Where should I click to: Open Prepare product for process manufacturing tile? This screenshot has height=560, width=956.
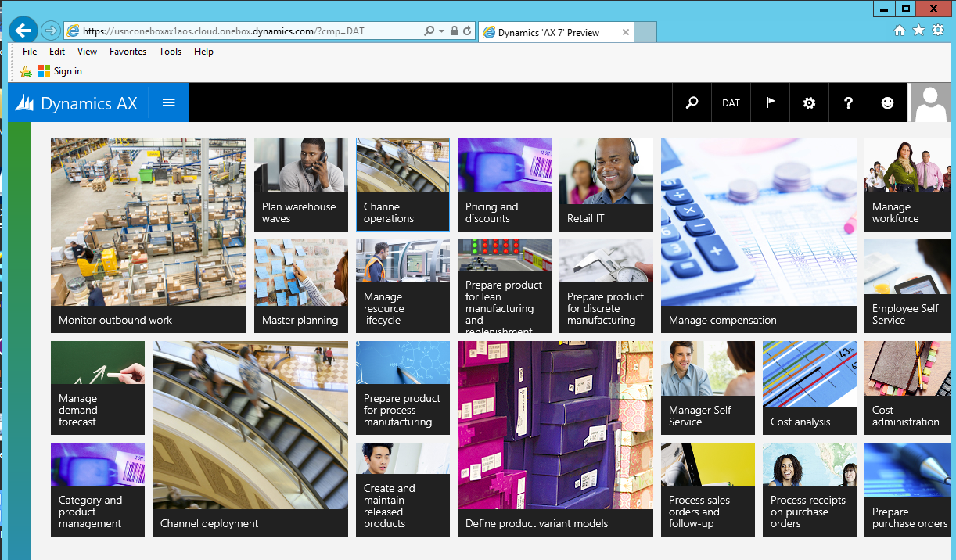pos(403,388)
